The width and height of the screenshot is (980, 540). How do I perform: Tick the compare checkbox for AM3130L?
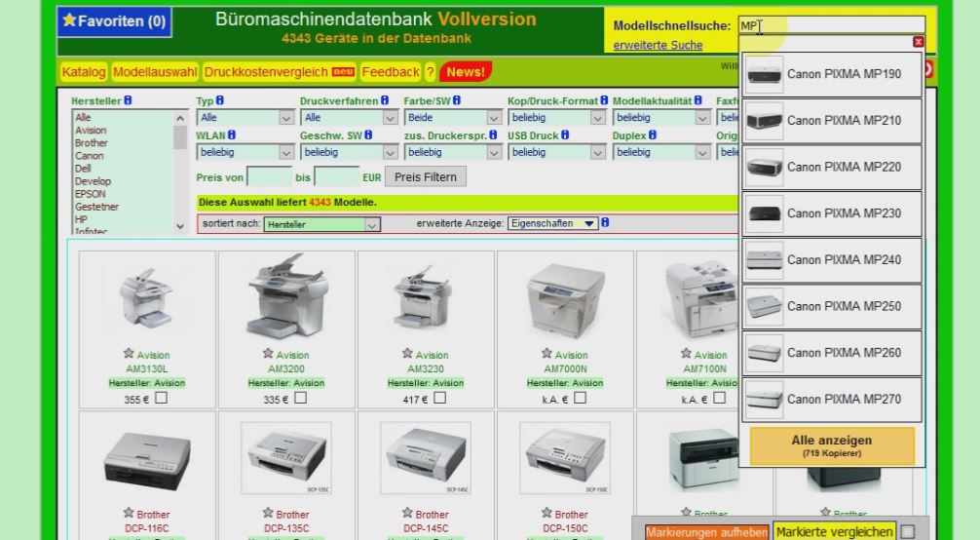[x=162, y=398]
